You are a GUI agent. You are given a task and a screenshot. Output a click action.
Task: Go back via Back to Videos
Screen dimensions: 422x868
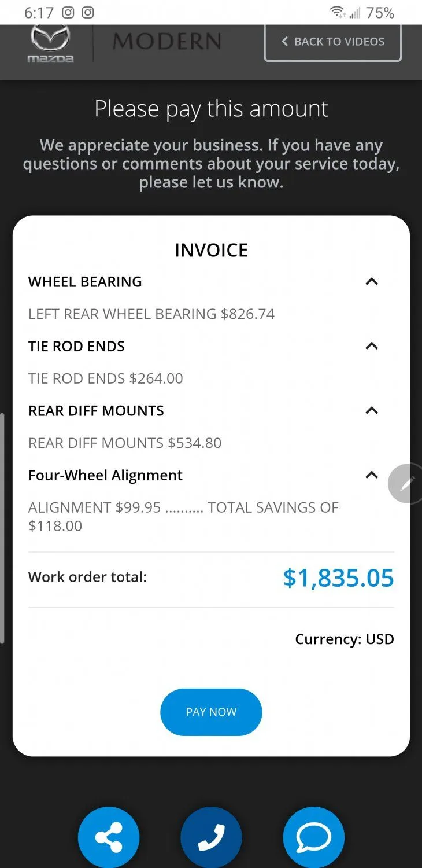point(332,42)
